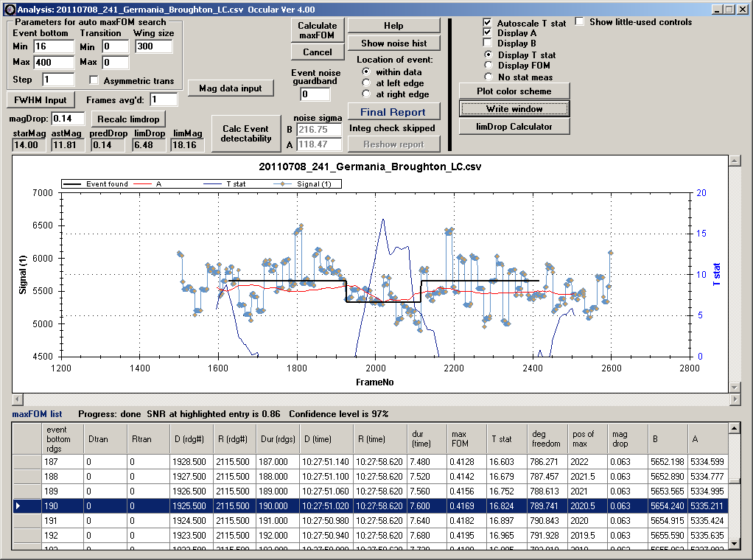Screen dimensions: 753x560
Task: Select the table row with event bottom 187
Action: [x=371, y=461]
